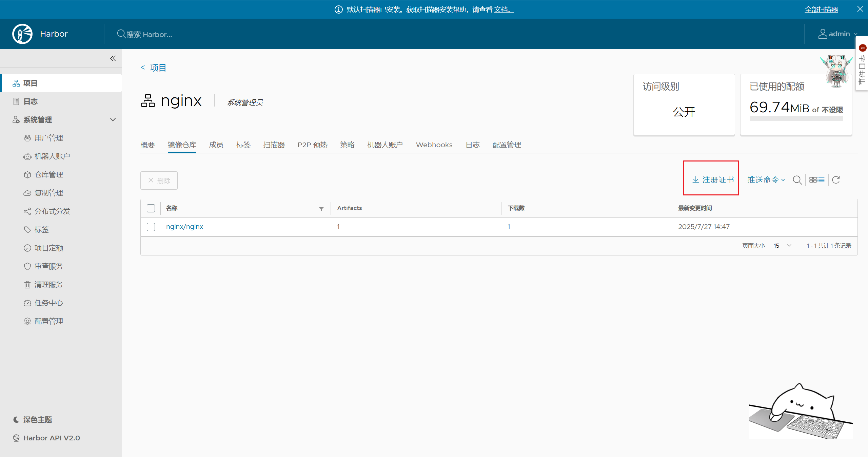Screen dimensions: 868x457
Task: Download 注册证书
Action: coord(713,179)
